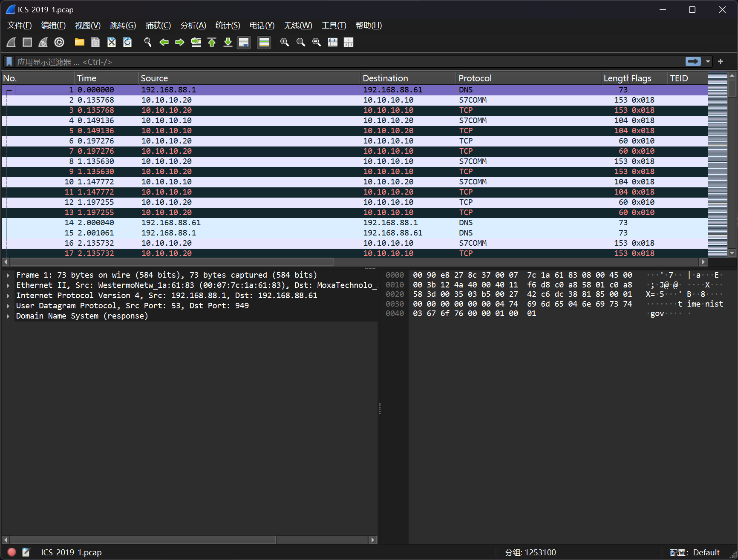Image resolution: width=738 pixels, height=560 pixels.
Task: Open the 电话(Y) menu
Action: tap(262, 26)
